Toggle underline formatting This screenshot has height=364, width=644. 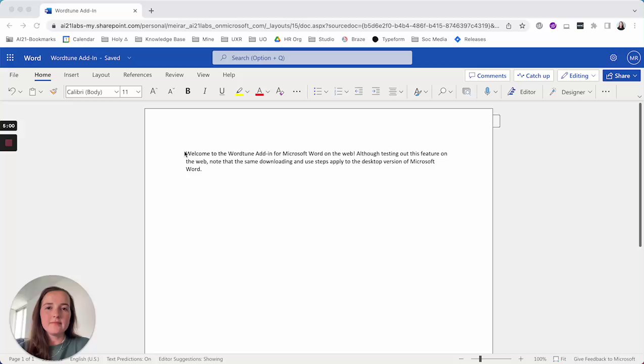[x=221, y=92]
